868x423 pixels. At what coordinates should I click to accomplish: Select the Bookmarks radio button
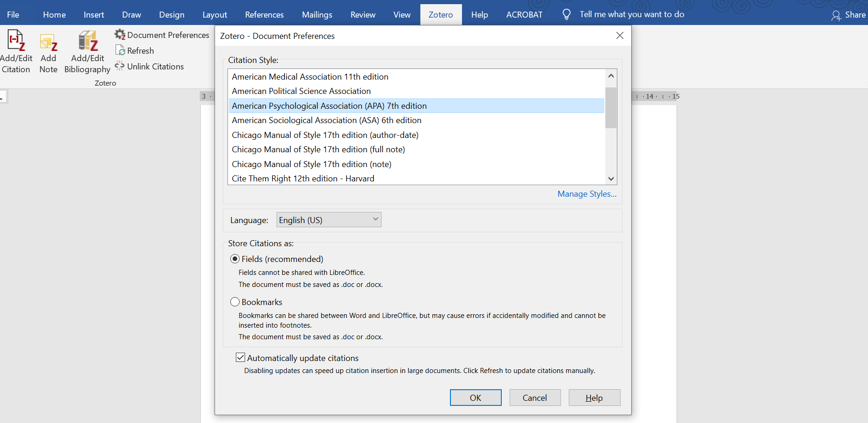235,302
